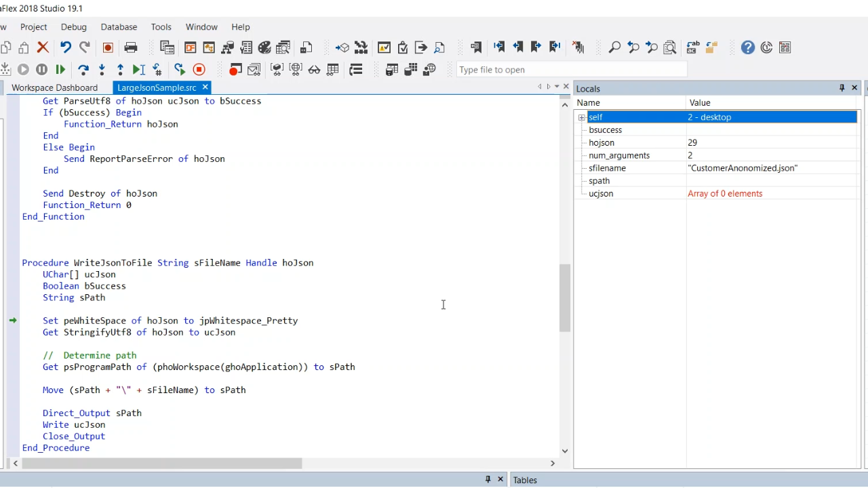The width and height of the screenshot is (868, 488).
Task: Click the Undo icon in the toolbar
Action: [x=66, y=47]
